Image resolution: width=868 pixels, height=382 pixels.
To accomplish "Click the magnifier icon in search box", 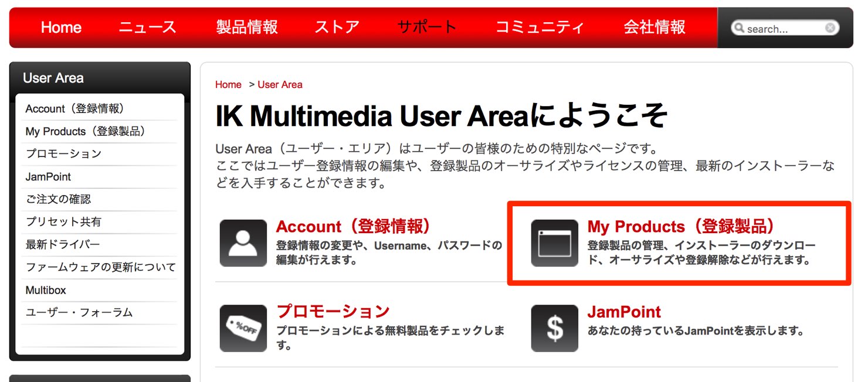I will [739, 28].
